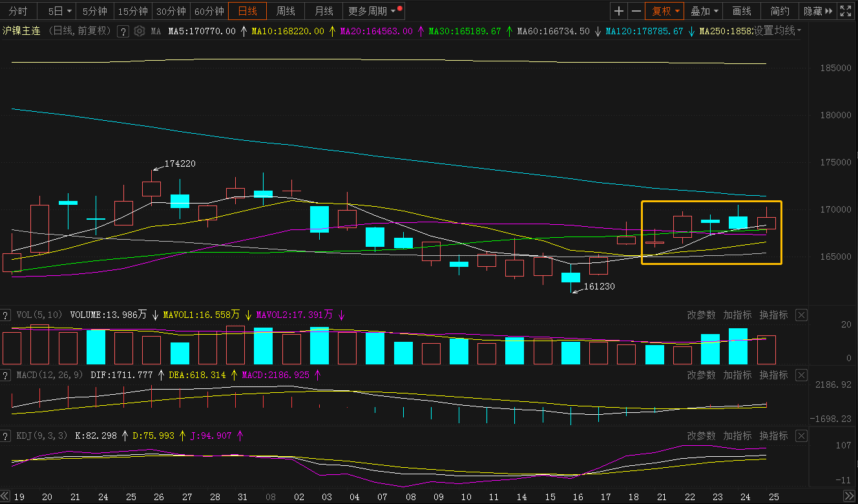This screenshot has height=504, width=858.
Task: Select the MA10:168220.00 value
Action: point(288,31)
